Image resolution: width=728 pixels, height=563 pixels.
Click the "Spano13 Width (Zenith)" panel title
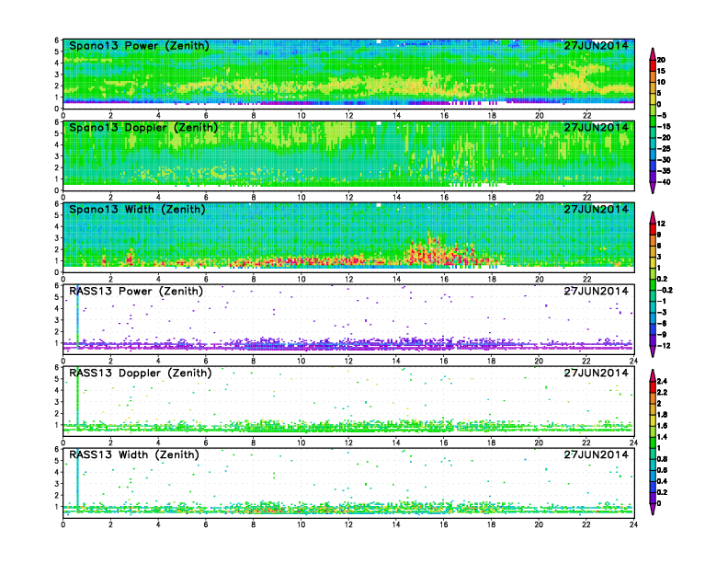137,210
